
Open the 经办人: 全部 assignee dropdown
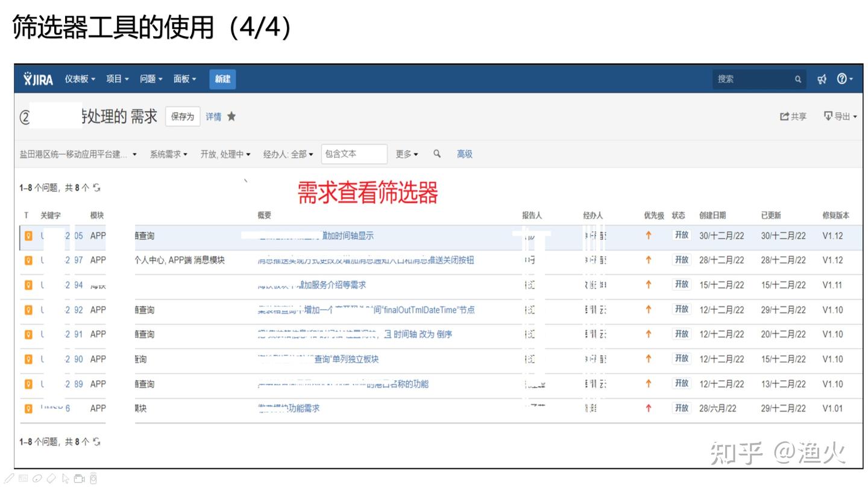[288, 154]
